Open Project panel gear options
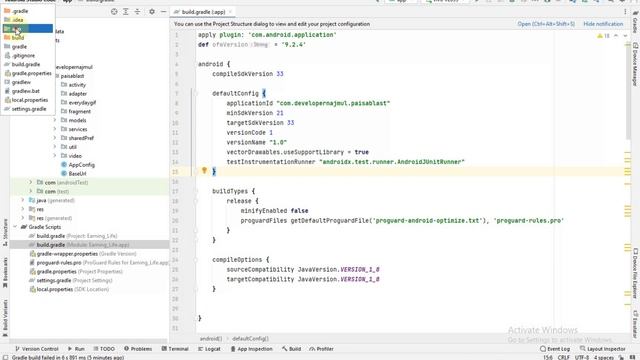This screenshot has height=360, width=640. point(152,12)
